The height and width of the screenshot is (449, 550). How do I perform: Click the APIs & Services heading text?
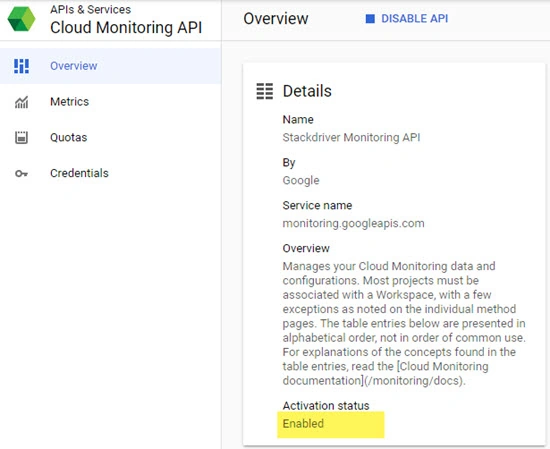point(90,9)
